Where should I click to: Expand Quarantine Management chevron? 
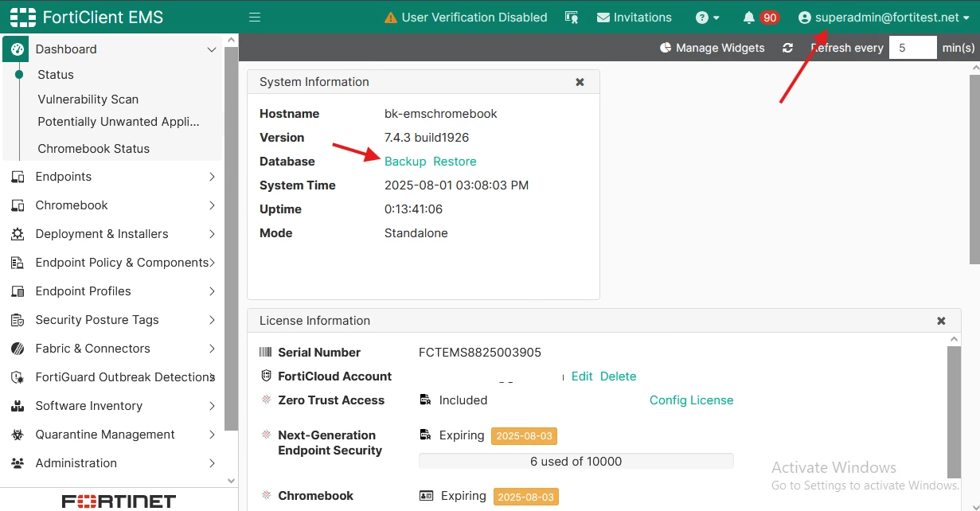click(x=212, y=435)
